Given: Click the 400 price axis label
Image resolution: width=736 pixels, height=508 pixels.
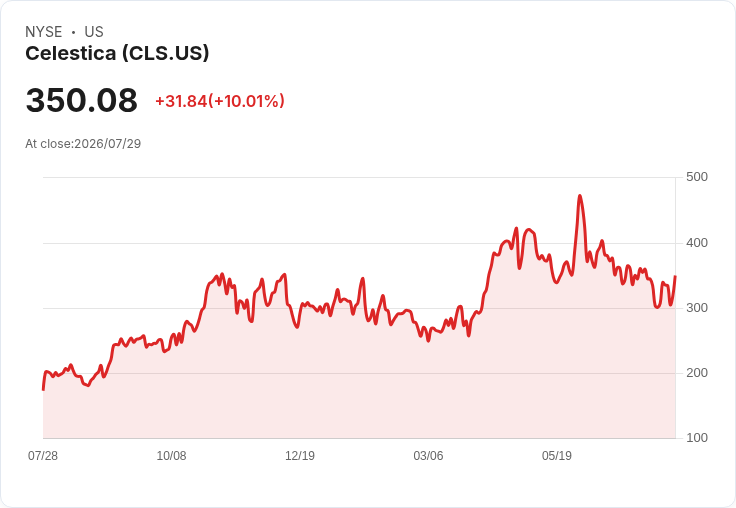Looking at the screenshot, I should 697,243.
